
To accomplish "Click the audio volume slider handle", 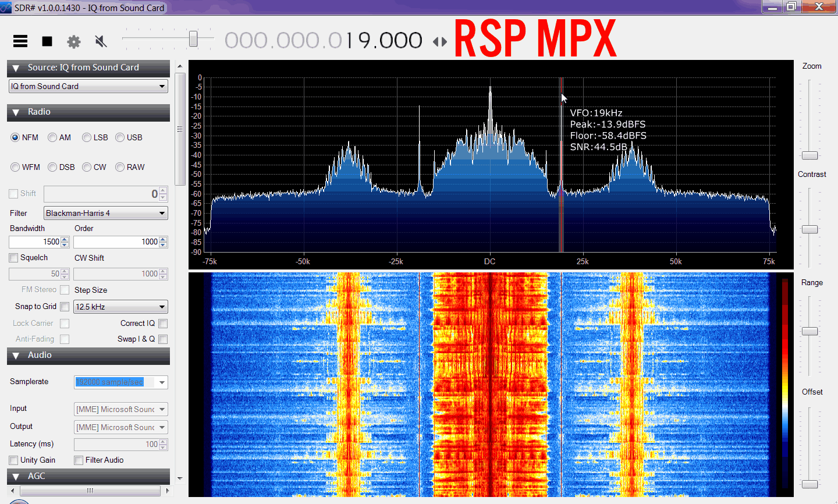I will click(x=193, y=39).
